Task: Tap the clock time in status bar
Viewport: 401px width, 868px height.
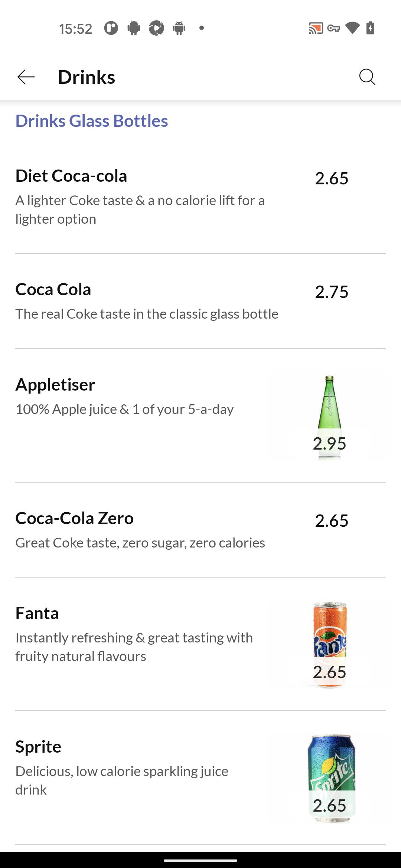Action: pos(75,29)
